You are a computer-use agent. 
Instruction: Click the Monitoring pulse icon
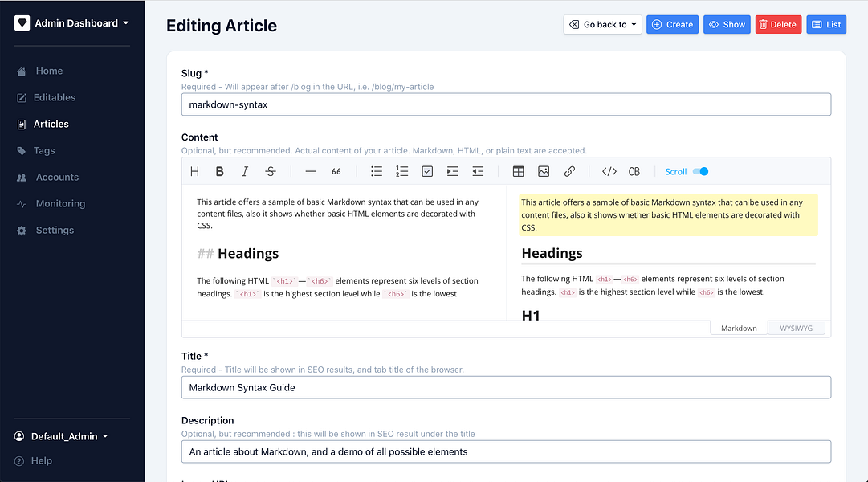pyautogui.click(x=22, y=204)
